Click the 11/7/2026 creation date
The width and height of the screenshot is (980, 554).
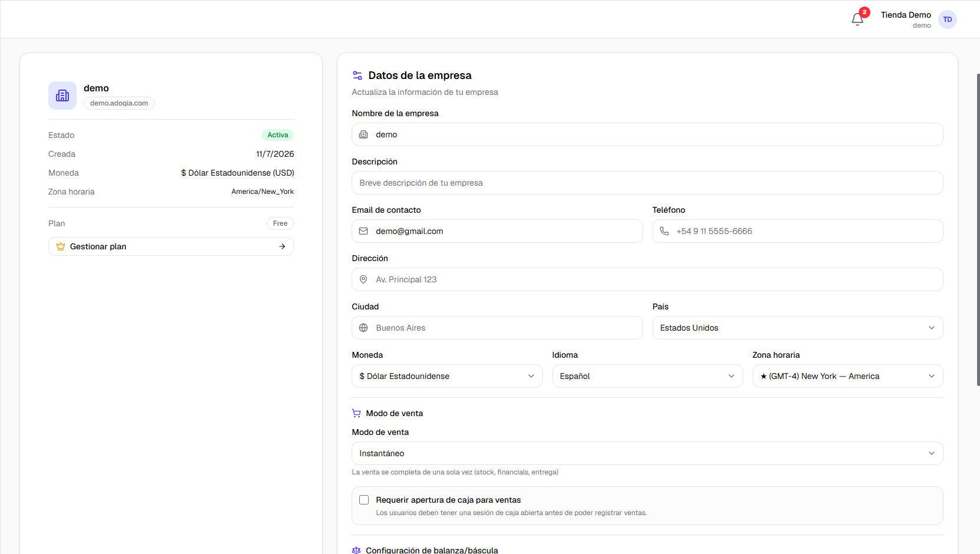click(x=275, y=154)
